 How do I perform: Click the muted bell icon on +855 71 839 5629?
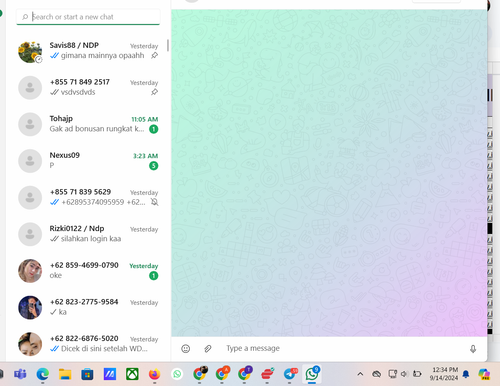point(154,202)
